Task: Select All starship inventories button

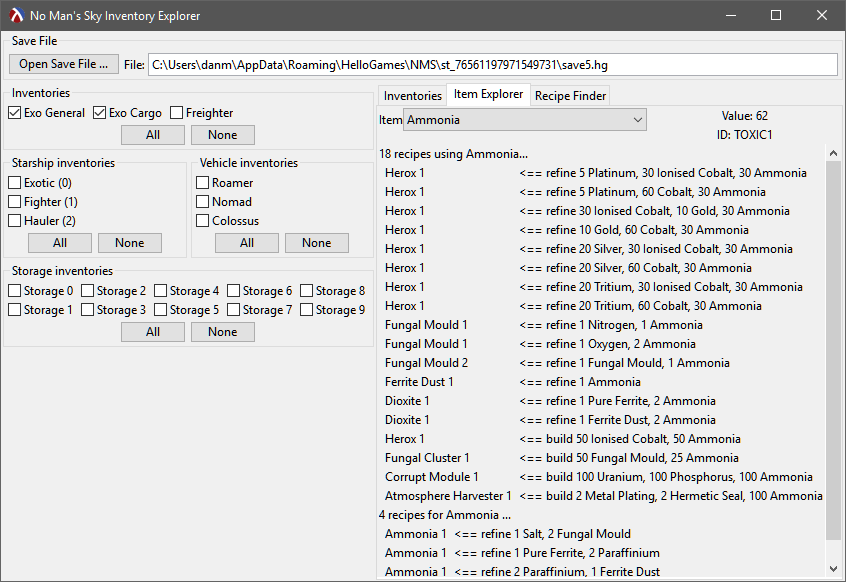Action: 60,243
